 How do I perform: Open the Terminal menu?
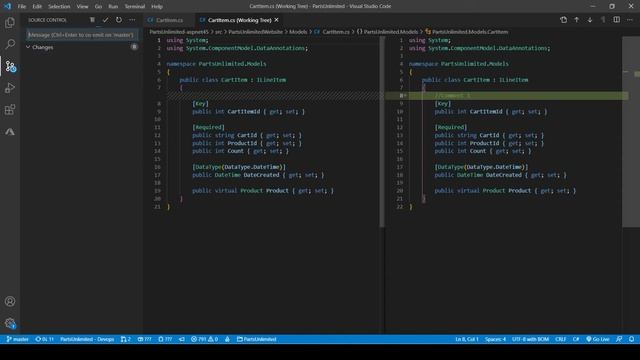click(x=135, y=7)
